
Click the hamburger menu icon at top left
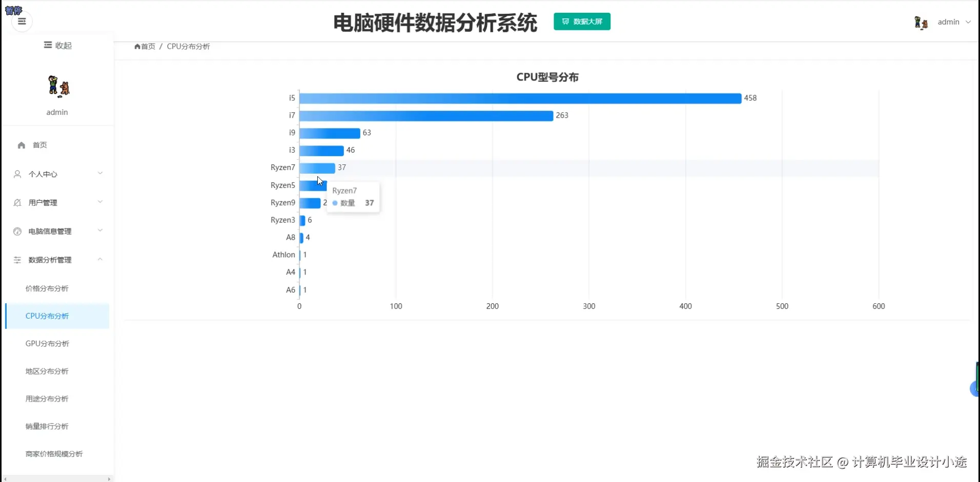(x=21, y=21)
